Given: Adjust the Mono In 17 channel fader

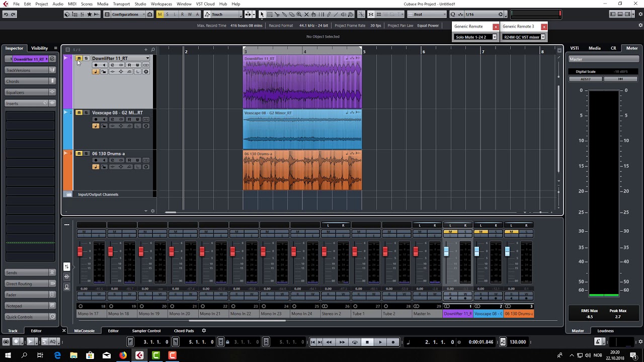Looking at the screenshot, I should [x=80, y=251].
